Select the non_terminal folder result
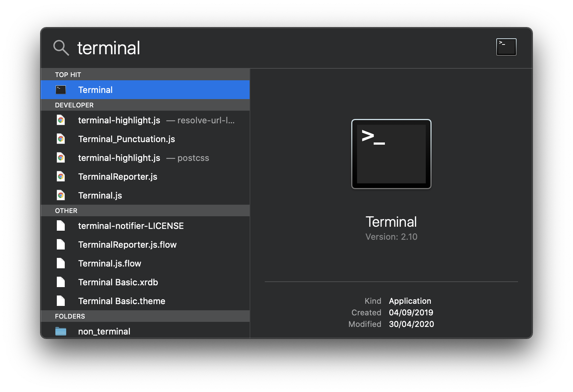Screen dimensions: 573x392 coord(145,331)
